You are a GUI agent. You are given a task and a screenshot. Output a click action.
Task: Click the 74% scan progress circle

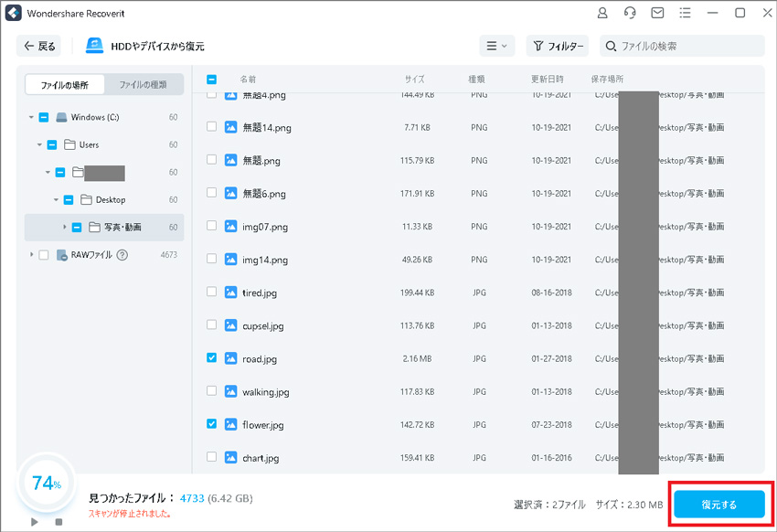[46, 483]
